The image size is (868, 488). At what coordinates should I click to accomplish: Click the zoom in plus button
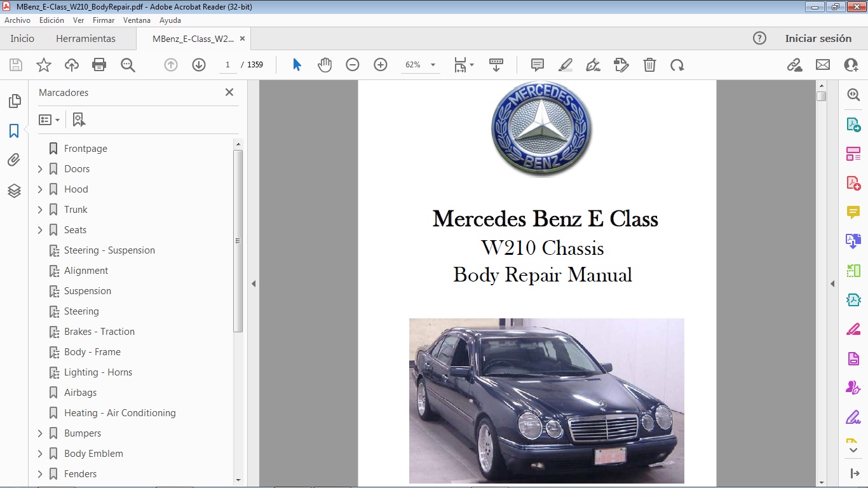pos(380,64)
